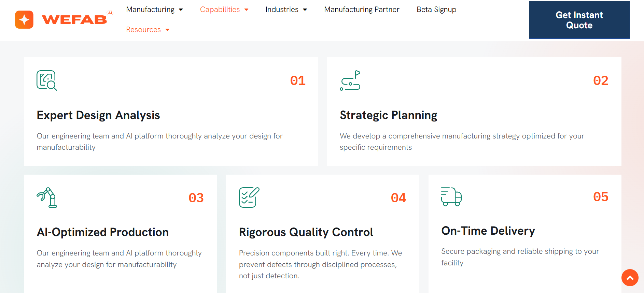Image resolution: width=644 pixels, height=293 pixels.
Task: Click the Rigorous Quality Control heading
Action: tap(306, 232)
